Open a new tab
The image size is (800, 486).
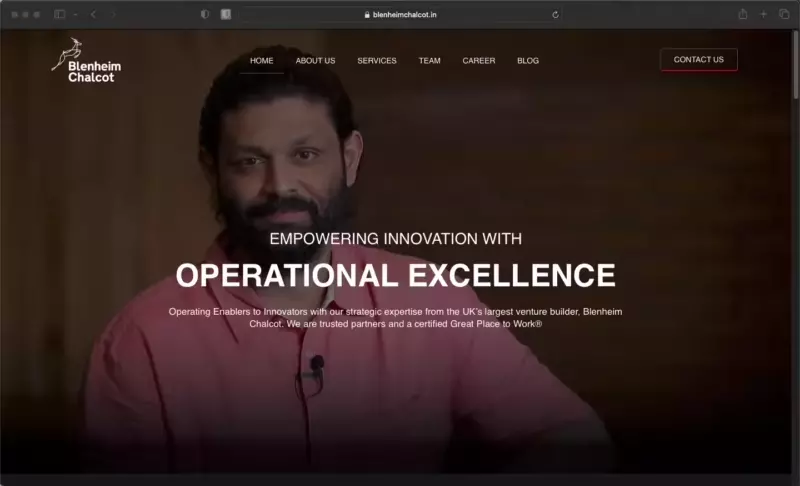coord(763,14)
